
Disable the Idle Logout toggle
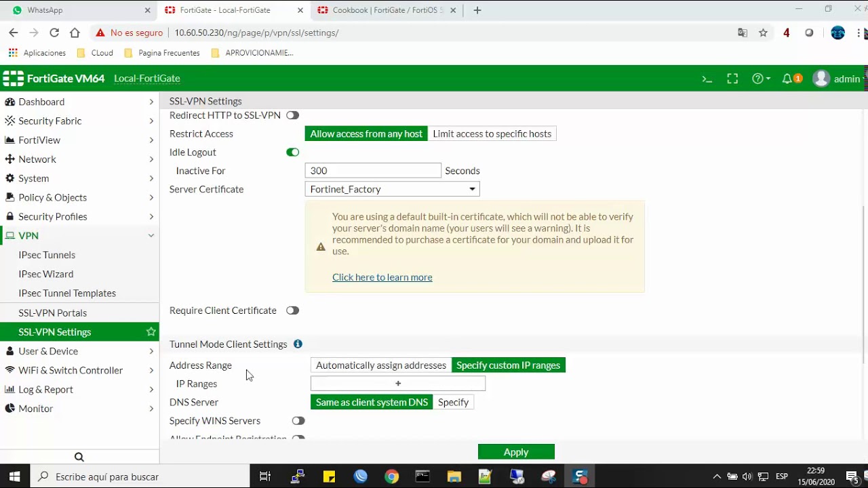pos(292,152)
